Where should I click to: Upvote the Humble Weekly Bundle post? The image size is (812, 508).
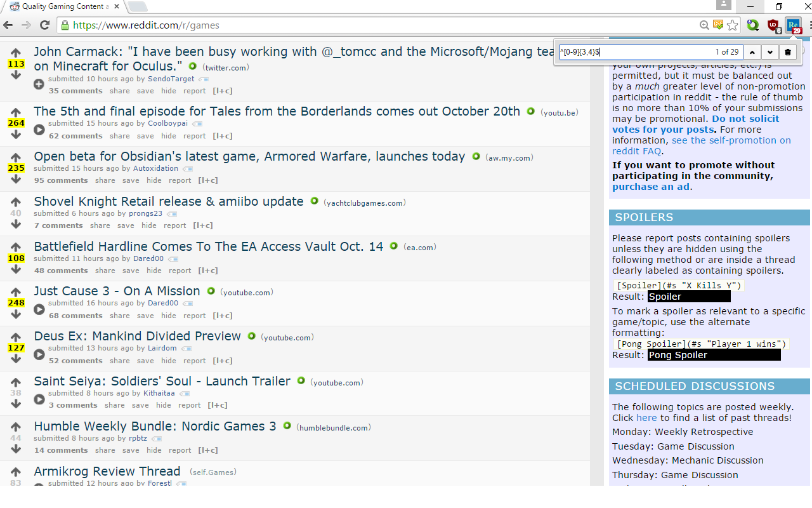click(16, 427)
